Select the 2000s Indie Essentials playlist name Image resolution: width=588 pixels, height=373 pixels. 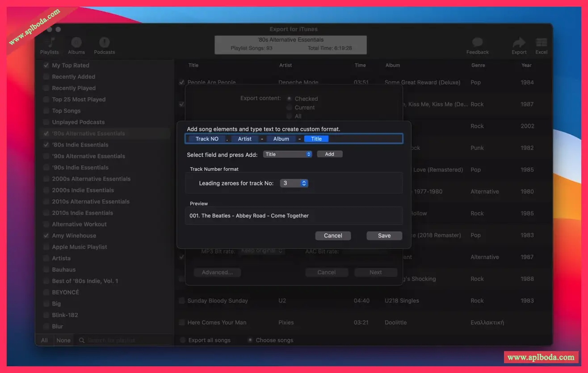[x=83, y=190]
